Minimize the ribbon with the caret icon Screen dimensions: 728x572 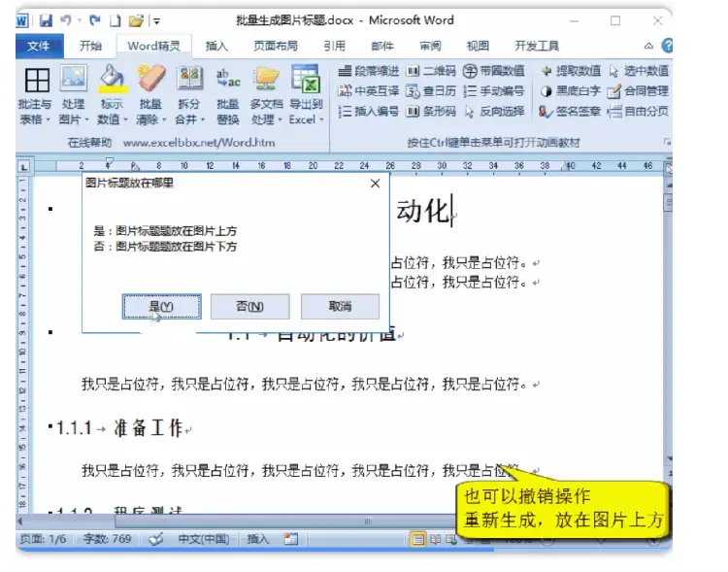point(648,46)
